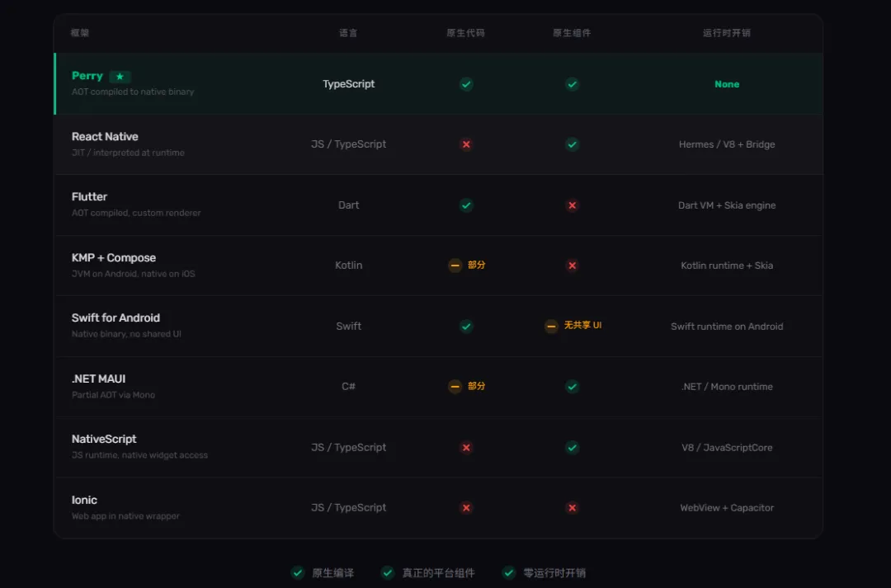Image resolution: width=891 pixels, height=588 pixels.
Task: Click the Swift for Android framework name
Action: pyautogui.click(x=116, y=318)
